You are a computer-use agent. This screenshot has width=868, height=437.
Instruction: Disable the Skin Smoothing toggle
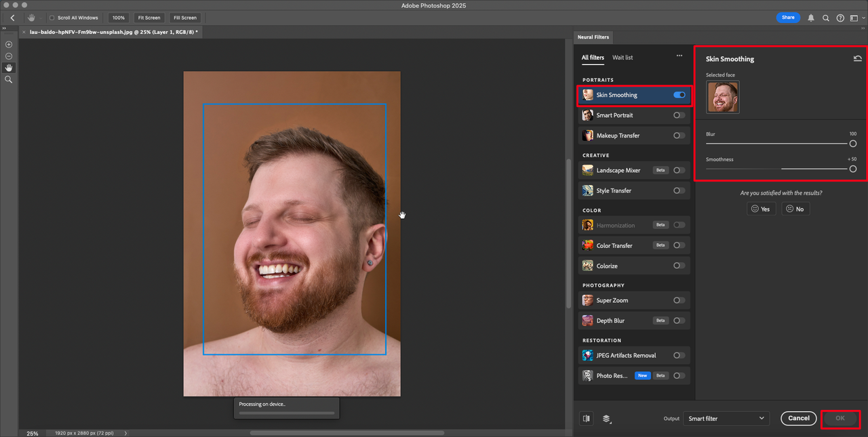tap(679, 95)
